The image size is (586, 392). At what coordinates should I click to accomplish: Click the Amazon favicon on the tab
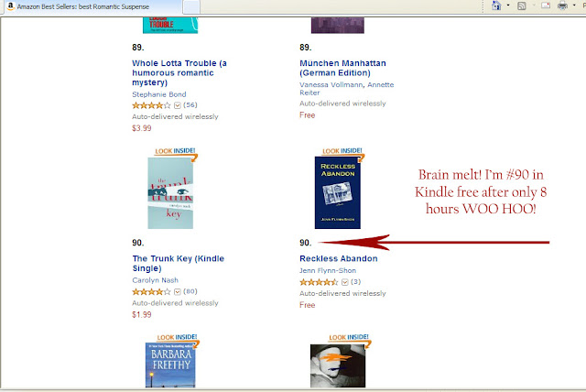click(10, 6)
